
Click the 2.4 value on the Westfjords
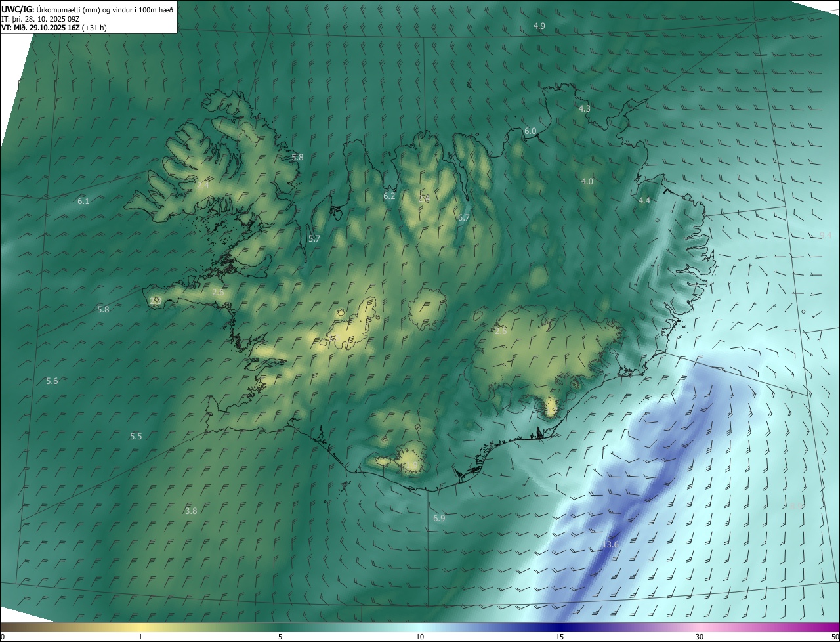(203, 186)
